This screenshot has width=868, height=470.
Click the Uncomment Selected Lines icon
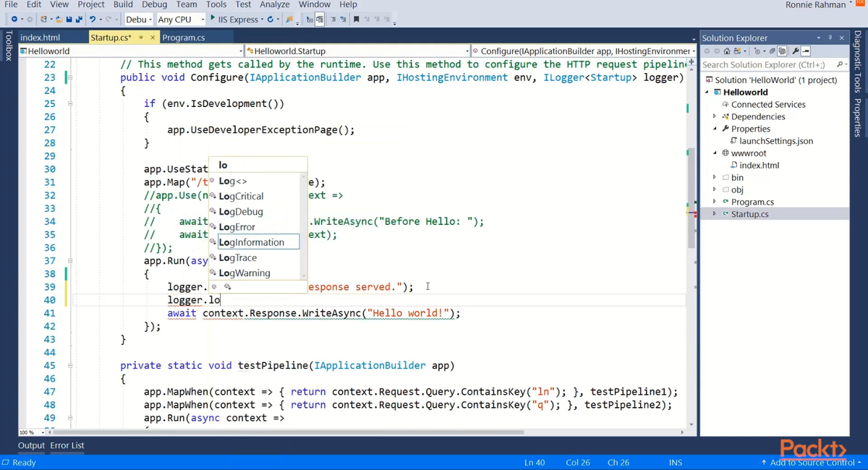point(343,20)
